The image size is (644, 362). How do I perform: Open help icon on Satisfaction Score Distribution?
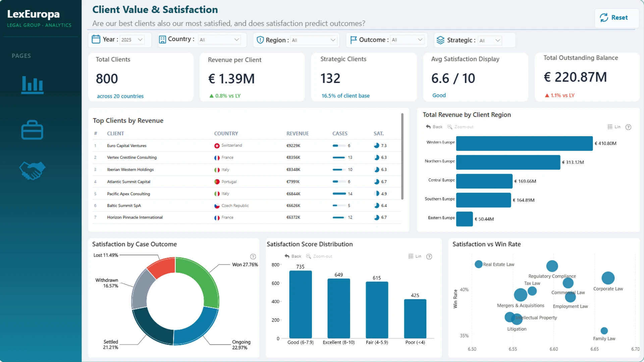[429, 256]
